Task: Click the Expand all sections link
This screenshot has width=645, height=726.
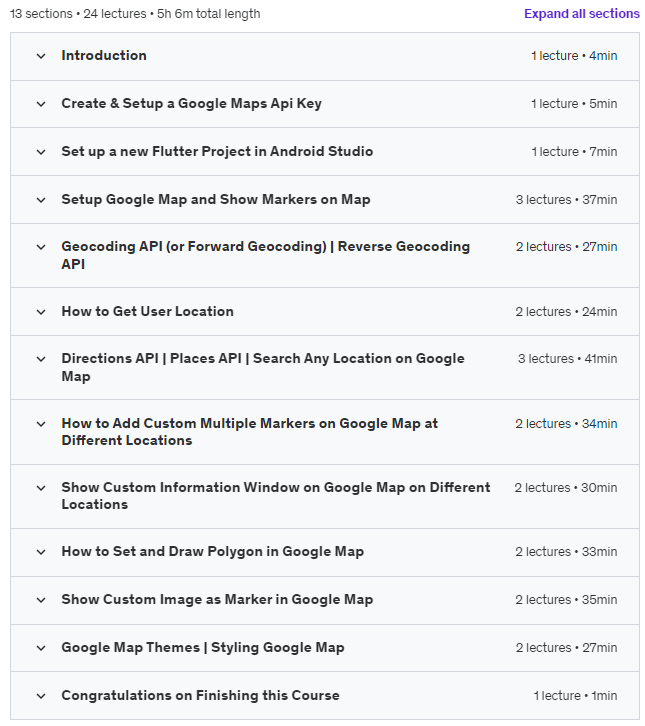Action: [582, 13]
